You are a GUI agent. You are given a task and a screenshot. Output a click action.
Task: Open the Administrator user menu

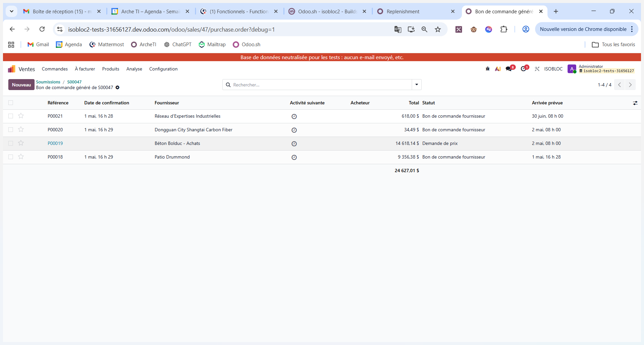[x=601, y=69]
